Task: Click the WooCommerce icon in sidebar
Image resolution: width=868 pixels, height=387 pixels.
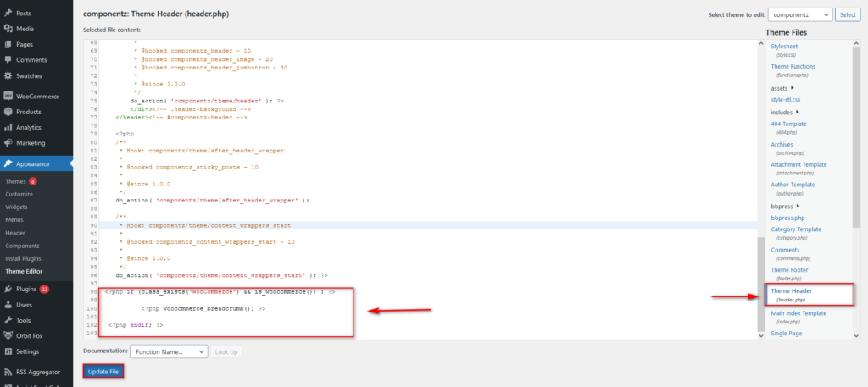Action: (x=8, y=96)
